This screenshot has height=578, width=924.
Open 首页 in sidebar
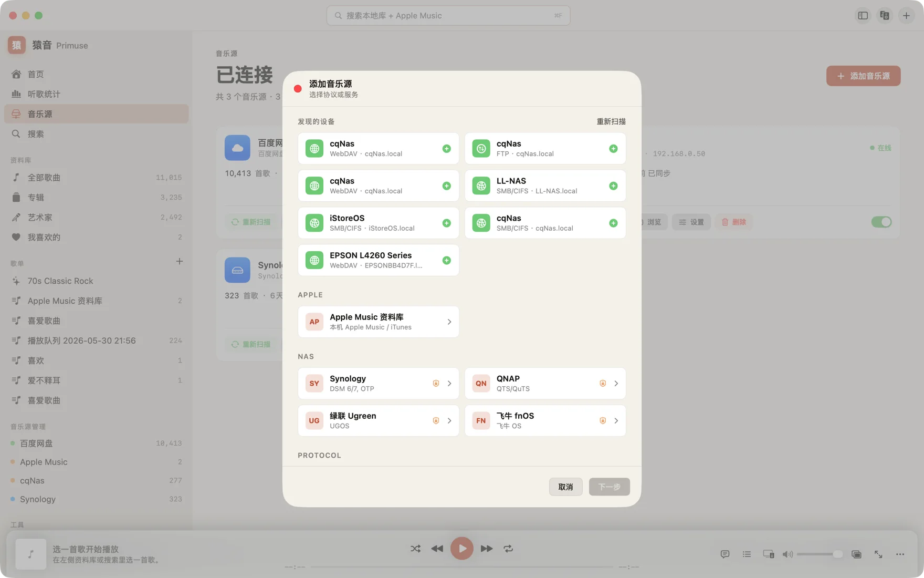(96, 75)
